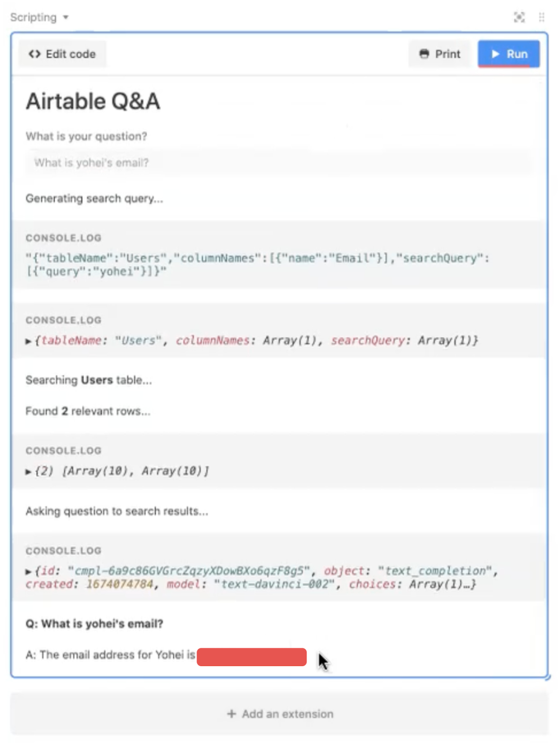Click the Airtable Q&A heading
Image resolution: width=560 pixels, height=750 pixels.
[x=93, y=101]
